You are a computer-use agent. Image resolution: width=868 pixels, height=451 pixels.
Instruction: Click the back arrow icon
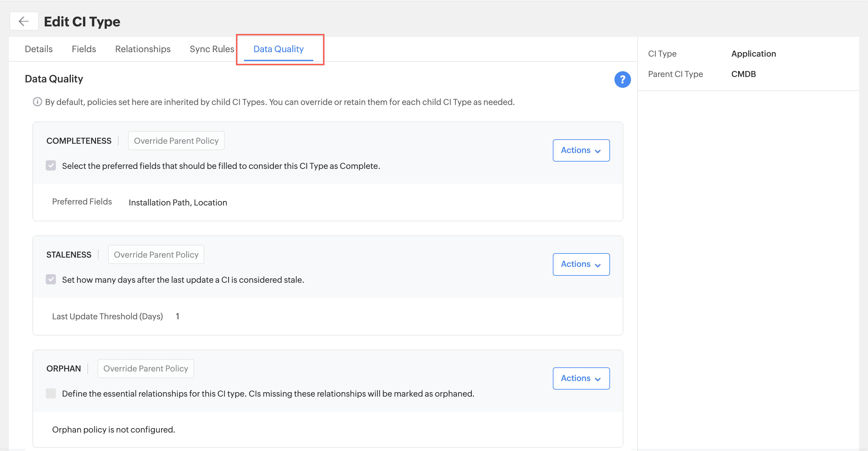coord(24,21)
